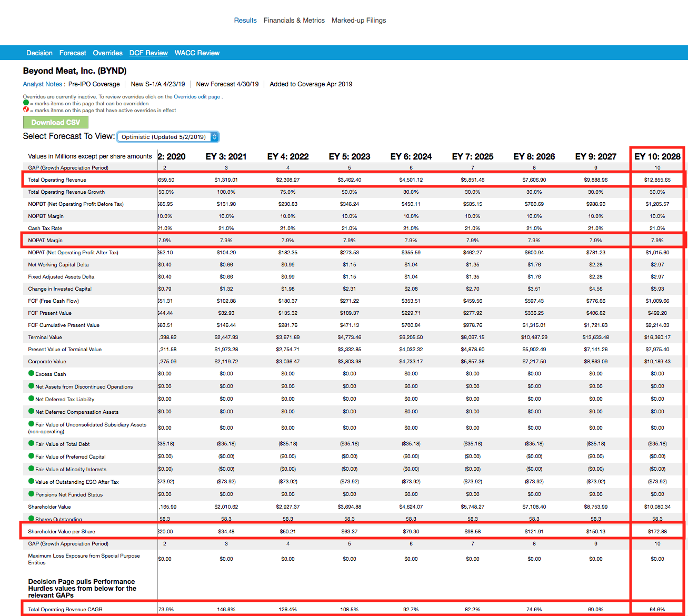
Task: Open Financials & Metrics tab
Action: pyautogui.click(x=294, y=21)
